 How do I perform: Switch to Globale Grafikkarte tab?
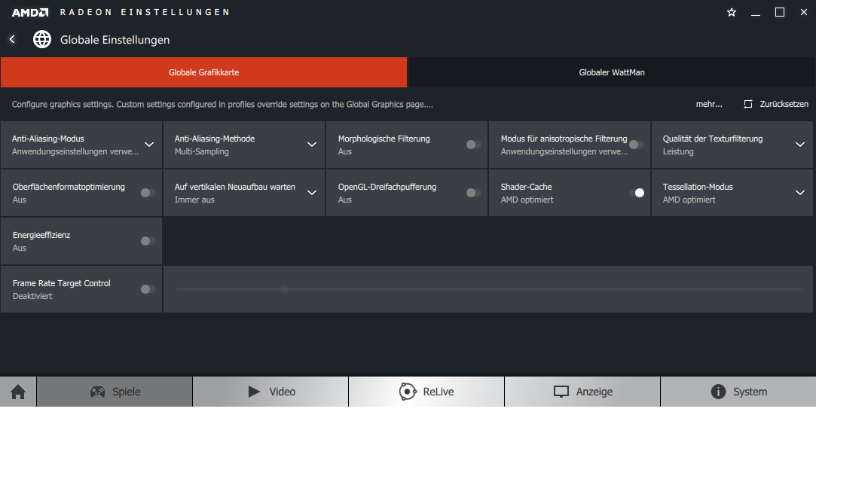pyautogui.click(x=203, y=72)
